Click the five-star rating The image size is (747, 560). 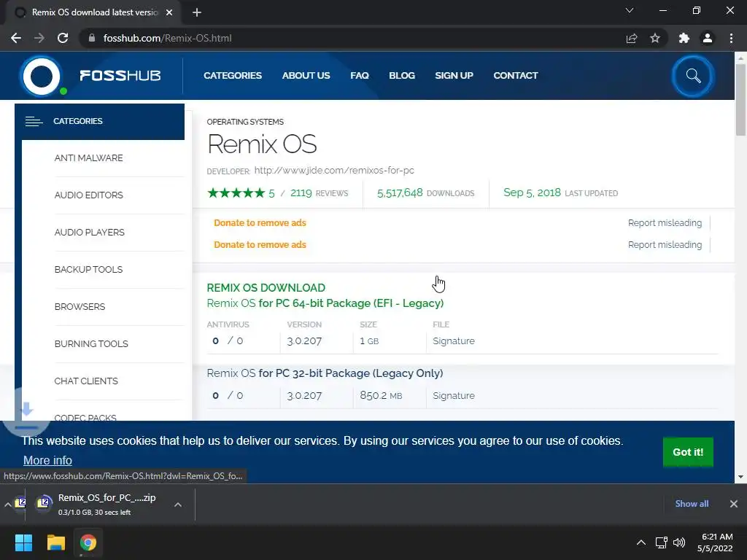236,192
